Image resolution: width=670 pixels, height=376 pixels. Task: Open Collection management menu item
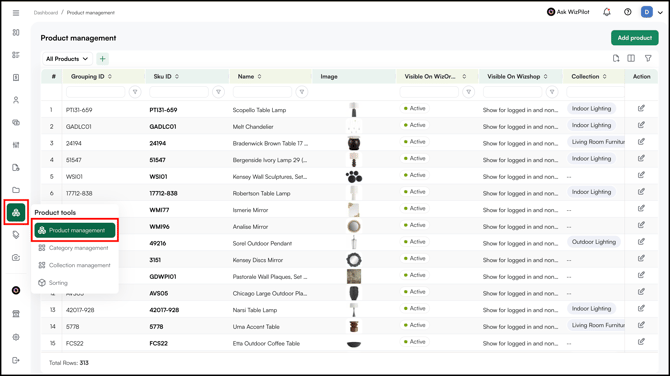point(74,265)
